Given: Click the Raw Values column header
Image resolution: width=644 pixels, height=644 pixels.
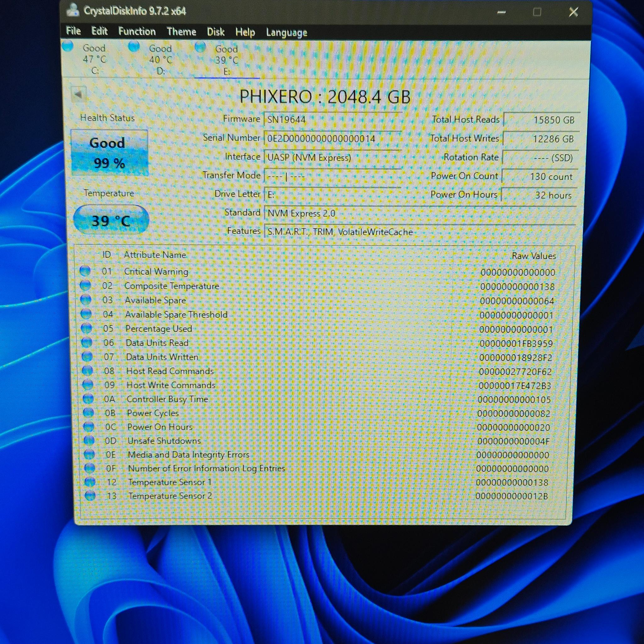Looking at the screenshot, I should (534, 256).
